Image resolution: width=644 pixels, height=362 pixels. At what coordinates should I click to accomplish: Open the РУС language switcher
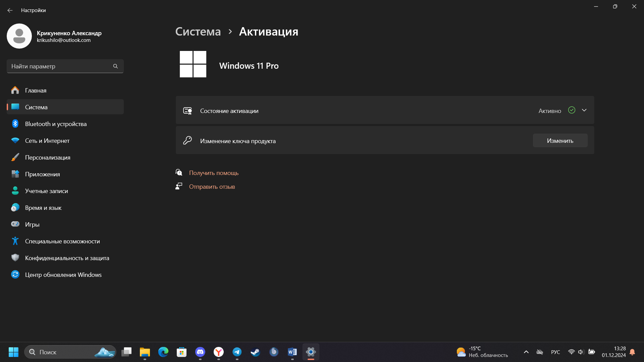click(555, 352)
